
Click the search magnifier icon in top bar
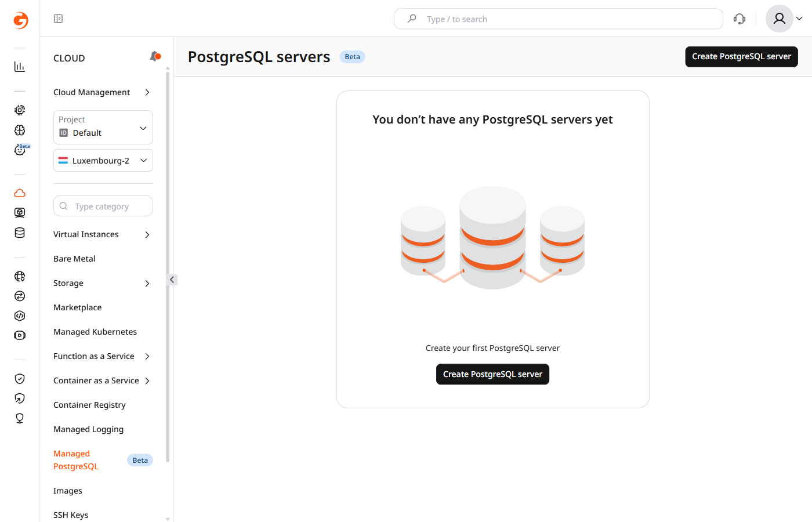[412, 19]
